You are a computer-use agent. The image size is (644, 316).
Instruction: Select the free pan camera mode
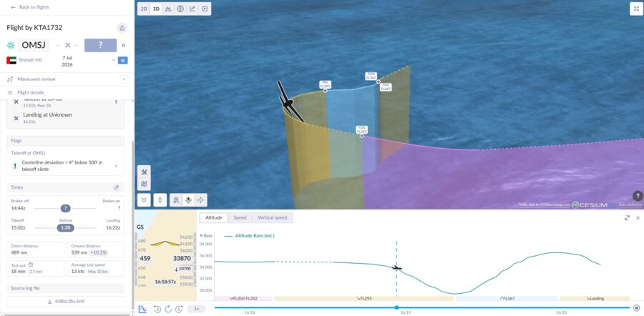(x=200, y=200)
